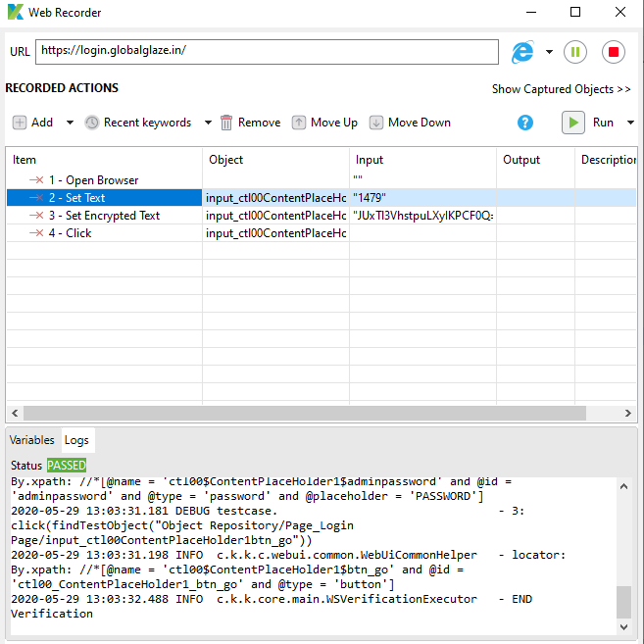Click the RECORDED ACTIONS heading
This screenshot has width=644, height=644.
coord(62,88)
